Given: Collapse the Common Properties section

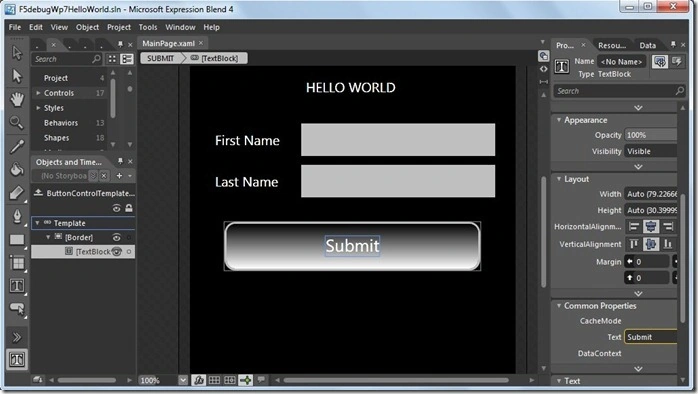Looking at the screenshot, I should (559, 305).
